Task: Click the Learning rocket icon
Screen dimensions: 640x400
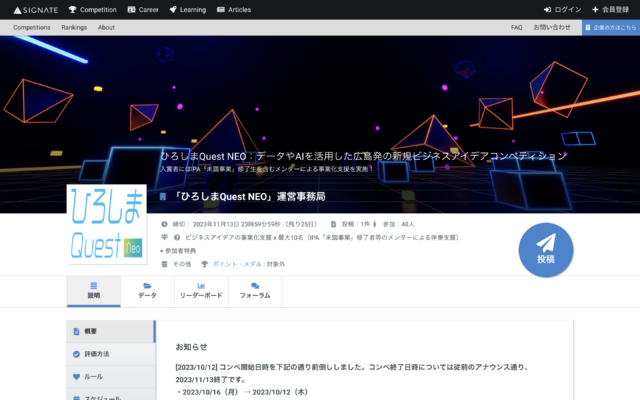Action: pos(173,10)
